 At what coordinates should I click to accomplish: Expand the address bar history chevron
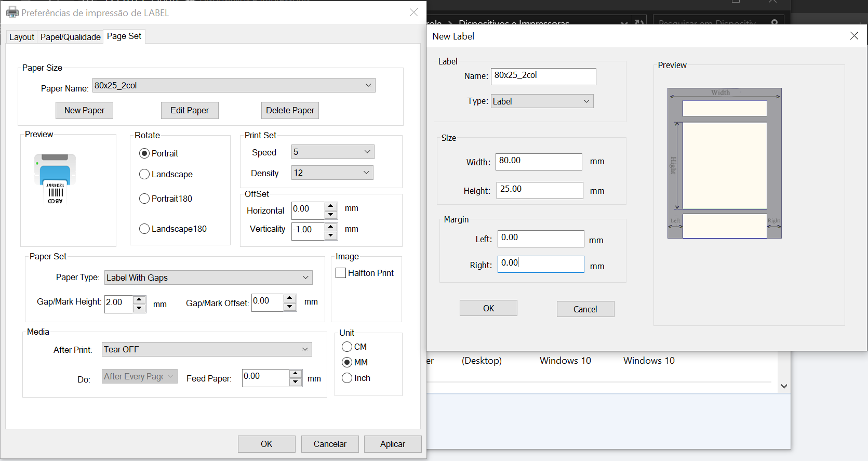(624, 22)
